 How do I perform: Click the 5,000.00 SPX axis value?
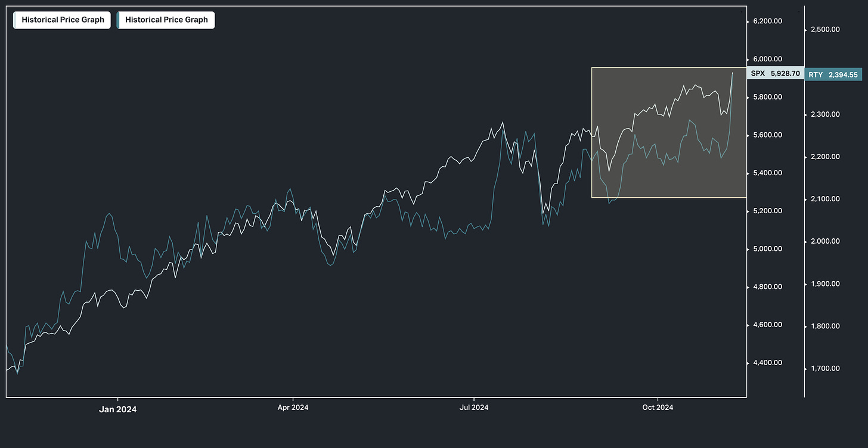pos(768,249)
